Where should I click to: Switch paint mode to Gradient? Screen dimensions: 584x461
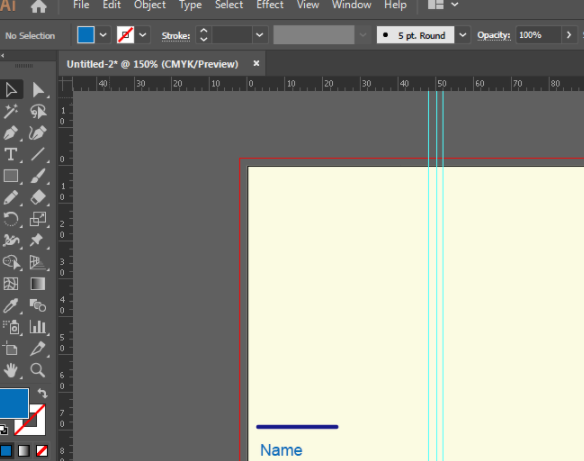(24, 451)
